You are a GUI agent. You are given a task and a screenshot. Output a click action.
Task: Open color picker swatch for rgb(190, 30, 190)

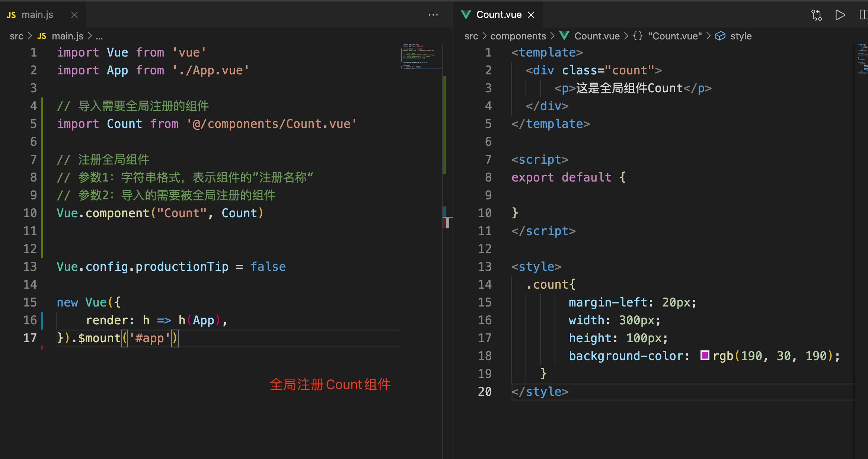click(705, 355)
